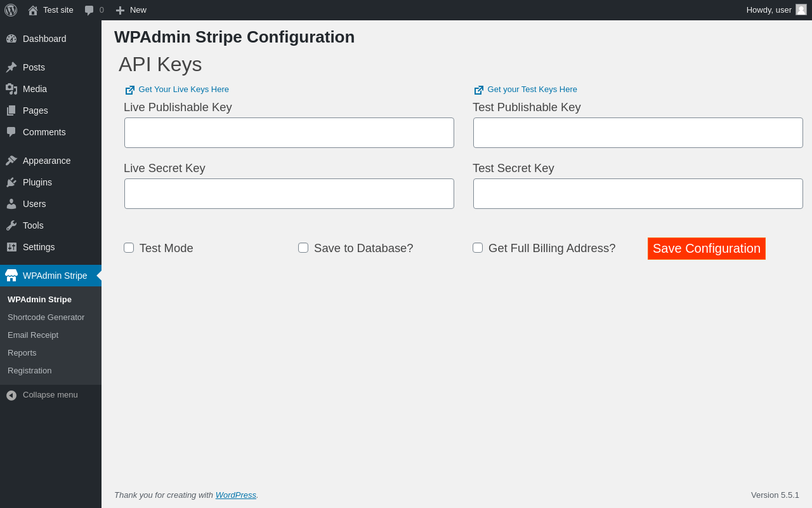Open the Shortcode Generator submenu item
The height and width of the screenshot is (508, 812).
point(46,317)
